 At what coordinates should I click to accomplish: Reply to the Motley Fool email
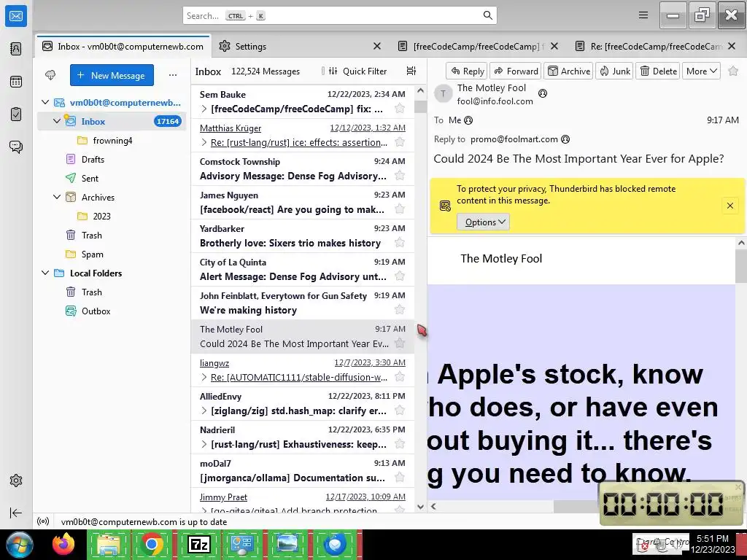tap(467, 71)
